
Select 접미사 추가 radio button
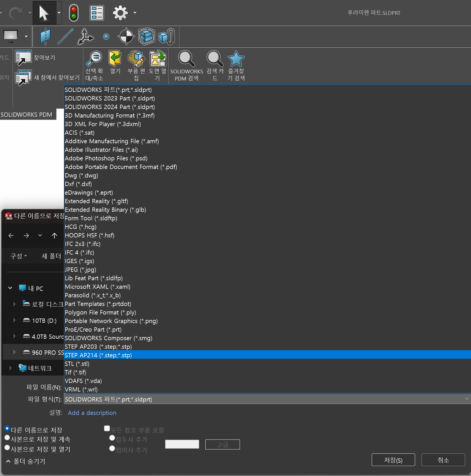tap(112, 449)
